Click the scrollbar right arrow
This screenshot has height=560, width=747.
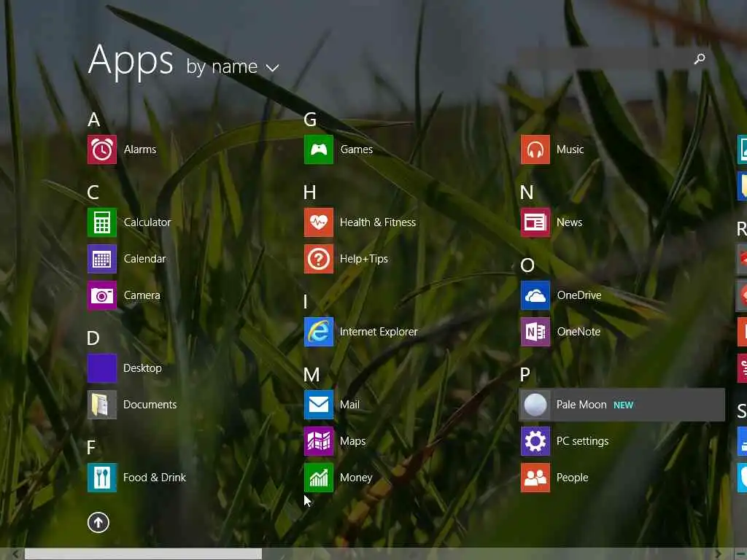[x=718, y=554]
